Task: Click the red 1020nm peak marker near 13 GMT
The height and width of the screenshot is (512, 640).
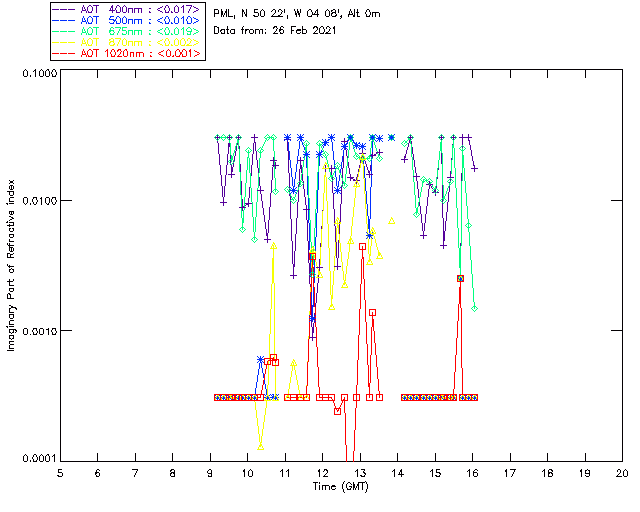Action: (x=362, y=247)
